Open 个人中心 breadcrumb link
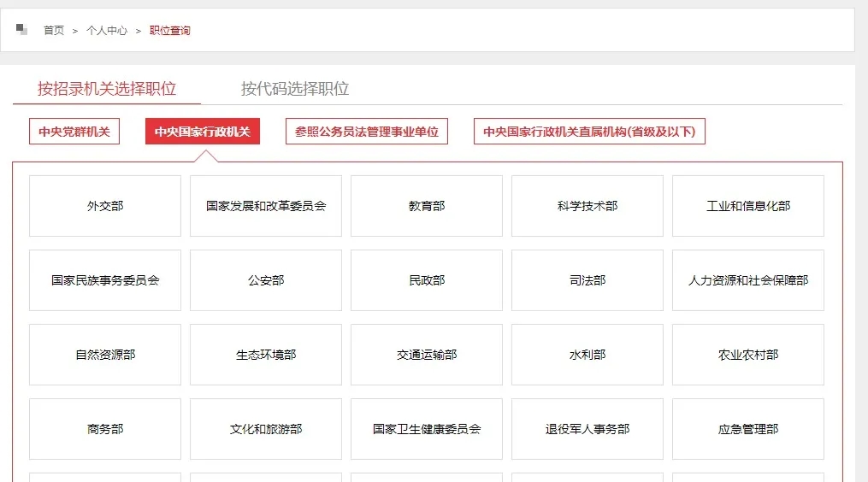The height and width of the screenshot is (482, 868). 107,31
